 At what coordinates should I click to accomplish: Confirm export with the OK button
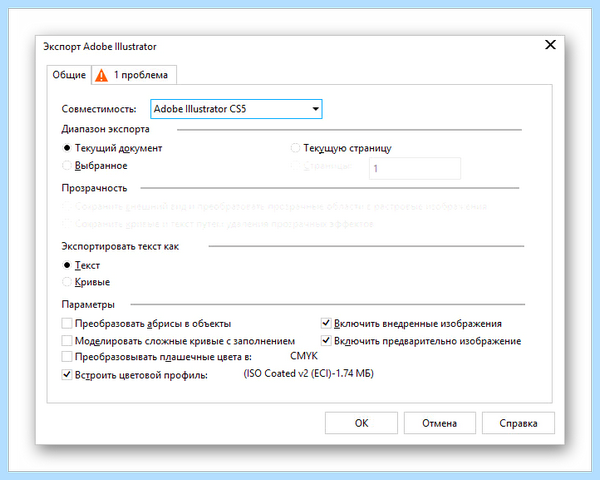click(361, 423)
